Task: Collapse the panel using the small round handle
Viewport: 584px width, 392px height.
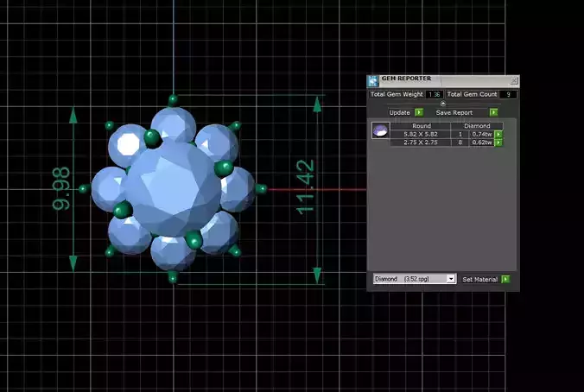Action: pos(443,104)
